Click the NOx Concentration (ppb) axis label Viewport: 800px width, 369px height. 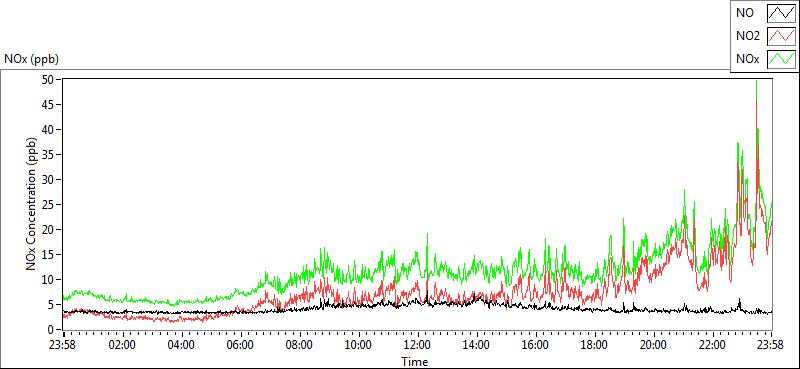tap(32, 204)
